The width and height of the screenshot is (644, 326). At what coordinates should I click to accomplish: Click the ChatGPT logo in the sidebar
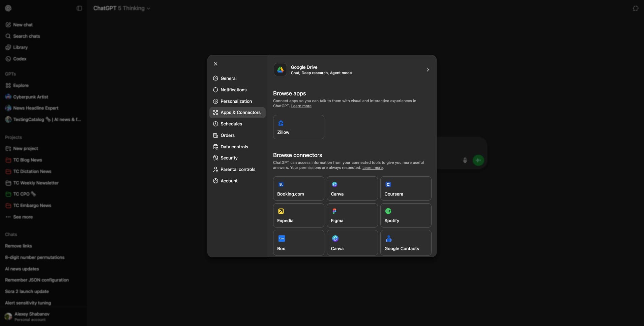(8, 8)
